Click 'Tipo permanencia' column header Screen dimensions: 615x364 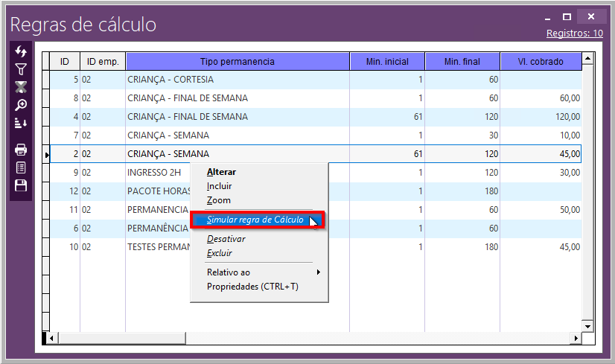coord(237,62)
